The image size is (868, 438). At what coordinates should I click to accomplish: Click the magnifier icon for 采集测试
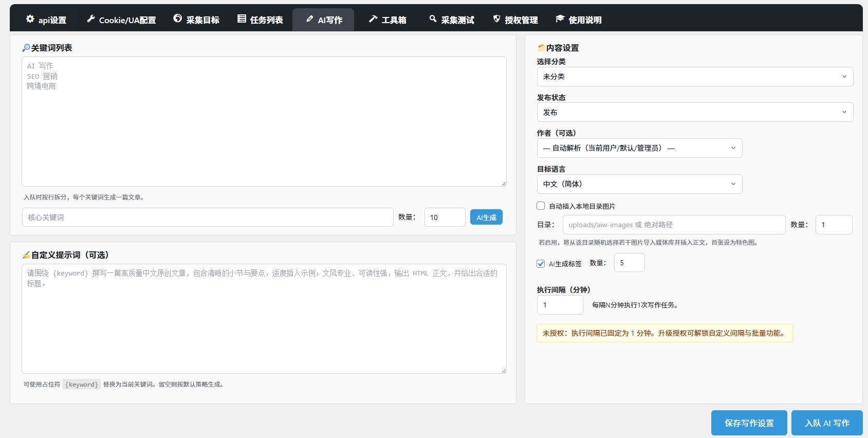[433, 19]
